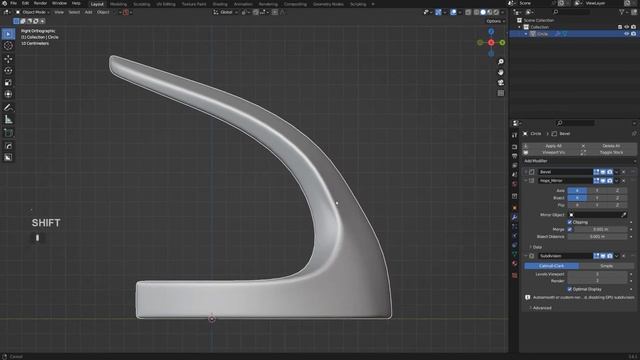This screenshot has height=360, width=640.
Task: Click the Bevel modifier name field
Action: (x=565, y=172)
